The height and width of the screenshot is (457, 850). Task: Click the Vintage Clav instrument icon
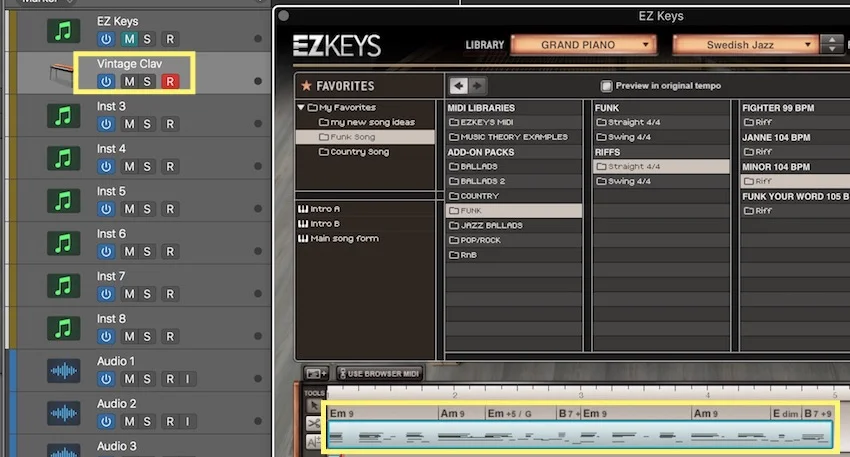click(61, 74)
